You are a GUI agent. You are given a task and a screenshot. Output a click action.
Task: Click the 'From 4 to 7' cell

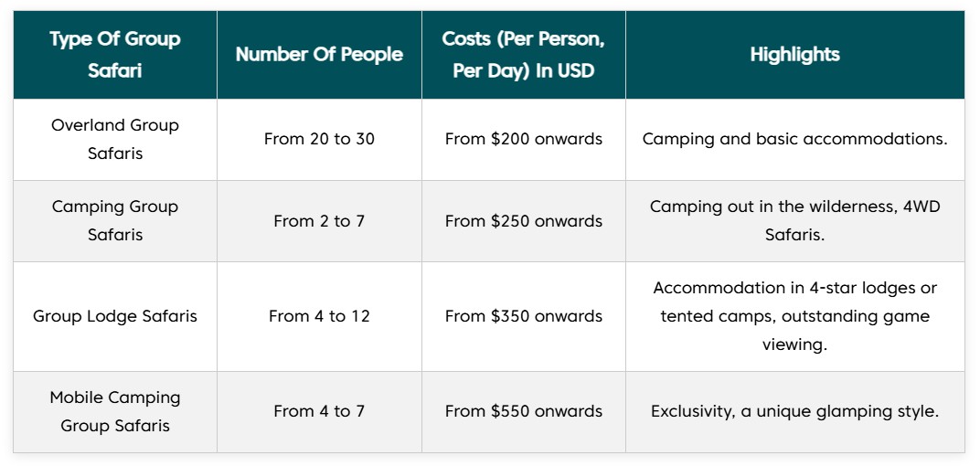(319, 412)
